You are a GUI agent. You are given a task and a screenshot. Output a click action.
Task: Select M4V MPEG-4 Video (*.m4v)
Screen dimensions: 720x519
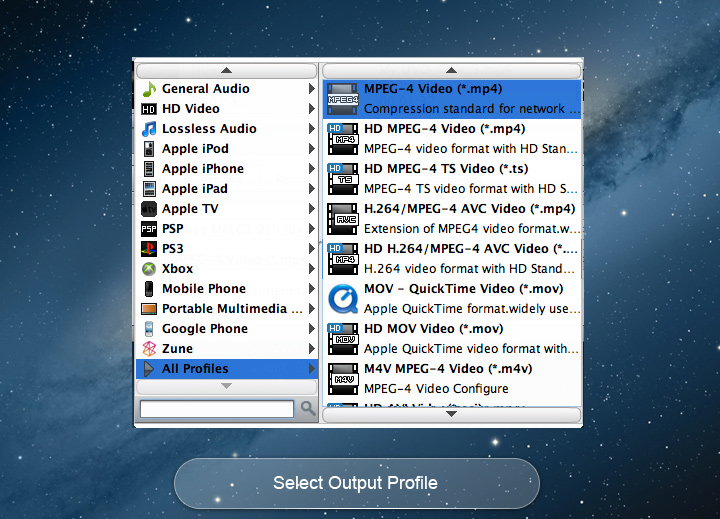coord(452,379)
